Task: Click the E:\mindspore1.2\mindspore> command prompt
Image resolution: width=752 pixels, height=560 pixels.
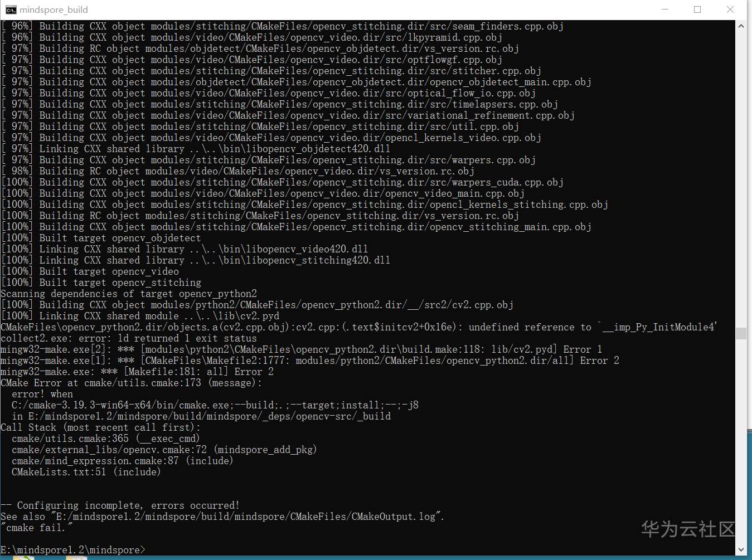Action: click(x=73, y=550)
